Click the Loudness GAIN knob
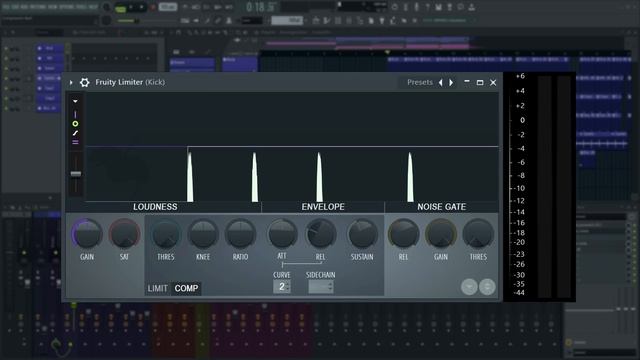Image resolution: width=640 pixels, height=360 pixels. [x=87, y=234]
